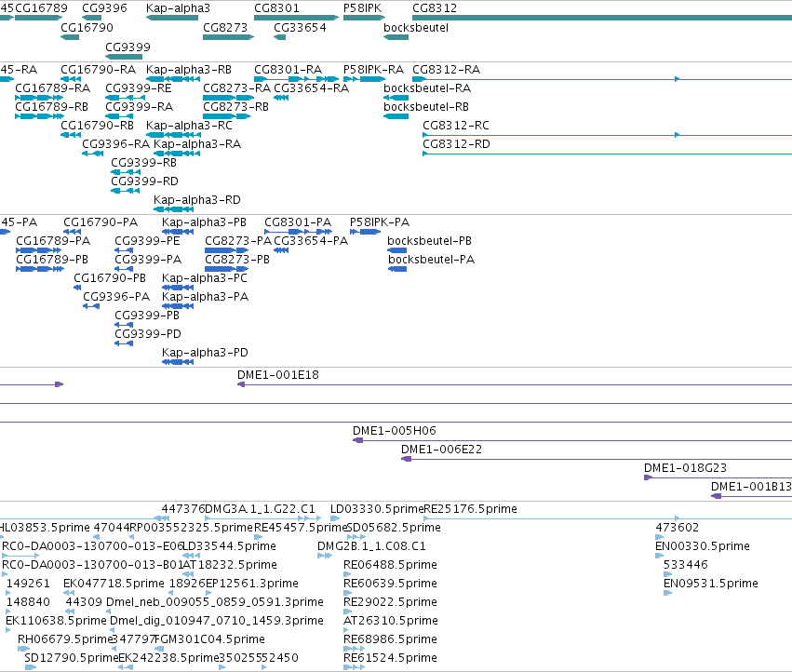
Task: Click the CG8312 gene label
Action: (435, 8)
